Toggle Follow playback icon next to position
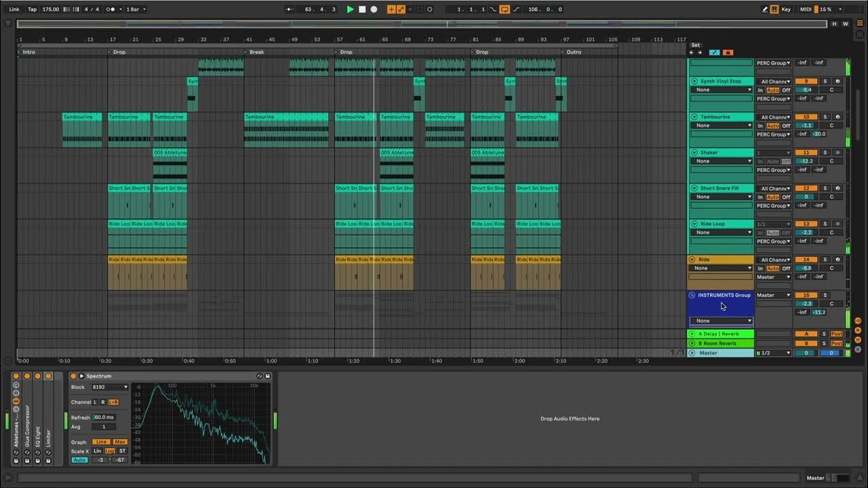Screen dimensions: 868x488 (x=290, y=9)
